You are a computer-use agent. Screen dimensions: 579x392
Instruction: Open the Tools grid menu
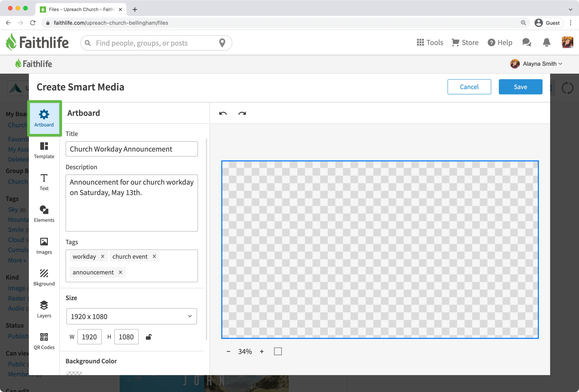(x=430, y=43)
